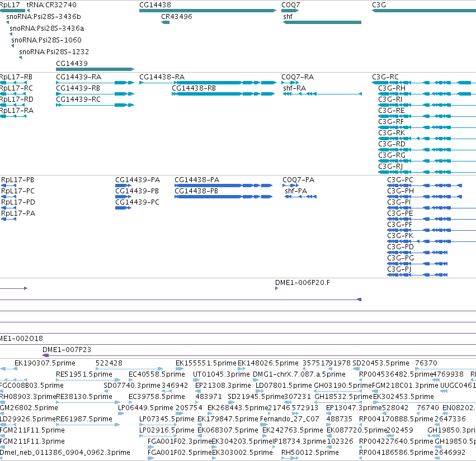The height and width of the screenshot is (461, 476).
Task: Select the LD07801.5prime EST label
Action: point(284,386)
